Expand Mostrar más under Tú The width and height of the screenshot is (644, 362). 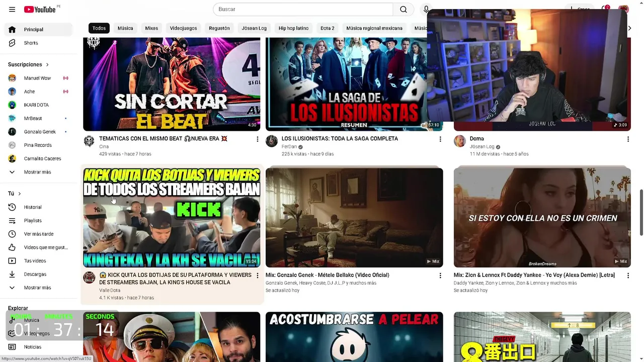pyautogui.click(x=38, y=288)
